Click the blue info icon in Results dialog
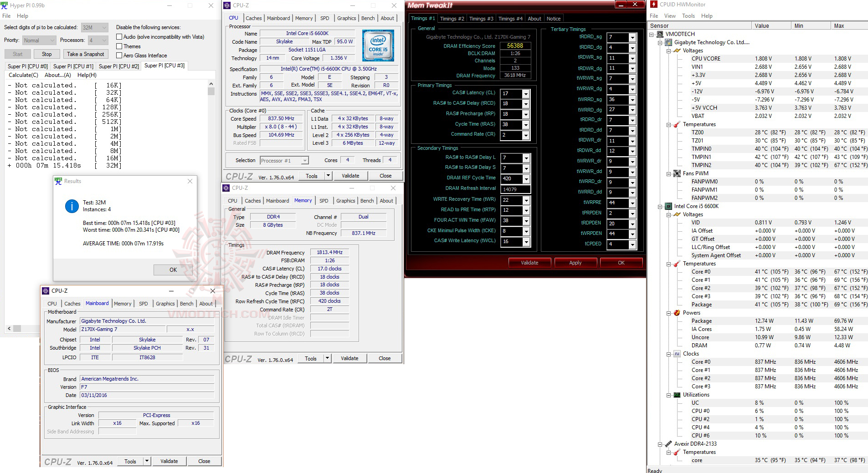This screenshot has width=868, height=473. pyautogui.click(x=72, y=206)
